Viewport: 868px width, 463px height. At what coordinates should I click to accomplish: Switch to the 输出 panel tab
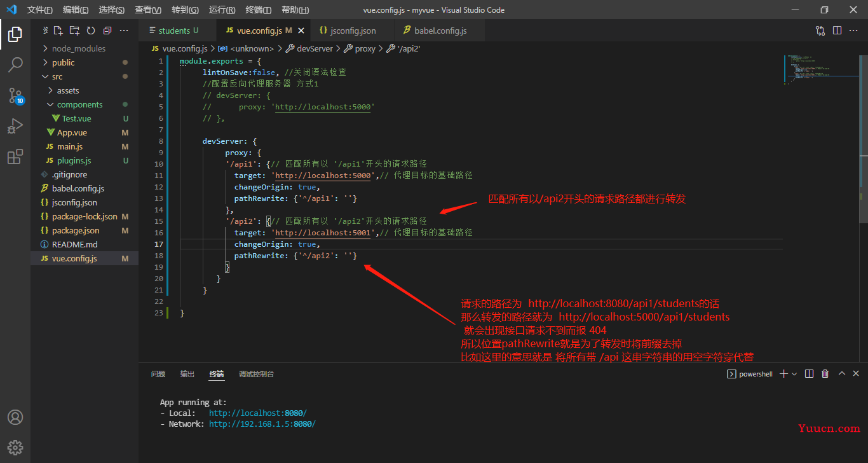pyautogui.click(x=187, y=374)
